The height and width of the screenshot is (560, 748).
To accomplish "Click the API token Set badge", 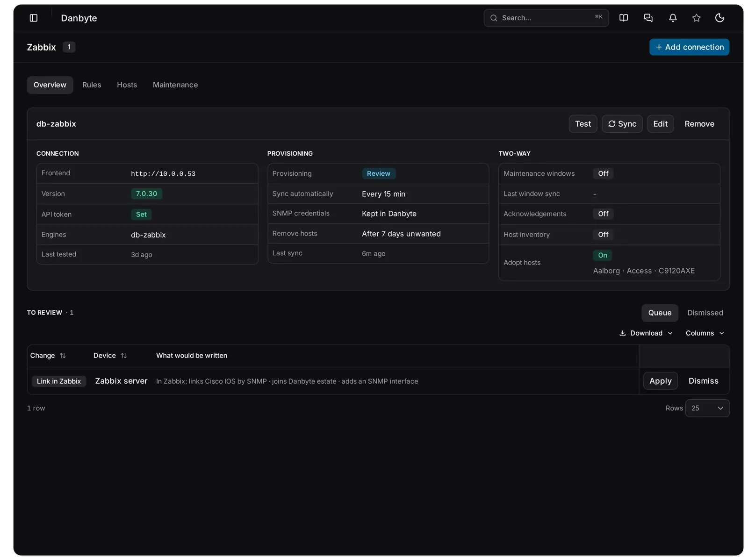I will point(141,215).
